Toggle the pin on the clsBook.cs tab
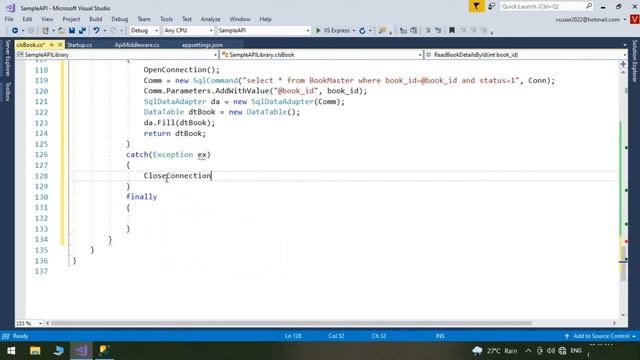 coord(52,44)
